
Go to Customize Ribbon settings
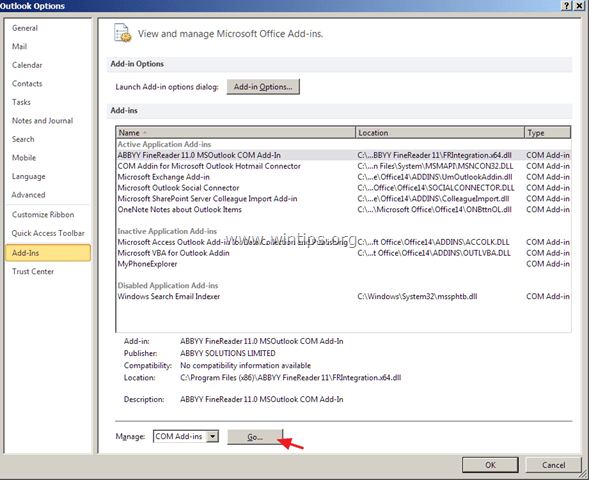point(43,215)
